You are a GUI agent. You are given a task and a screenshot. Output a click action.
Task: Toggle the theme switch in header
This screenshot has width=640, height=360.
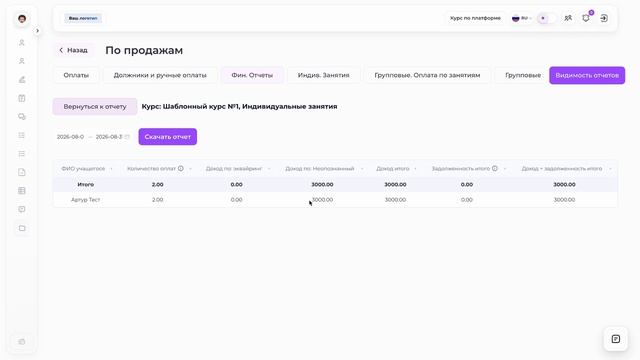(x=547, y=18)
